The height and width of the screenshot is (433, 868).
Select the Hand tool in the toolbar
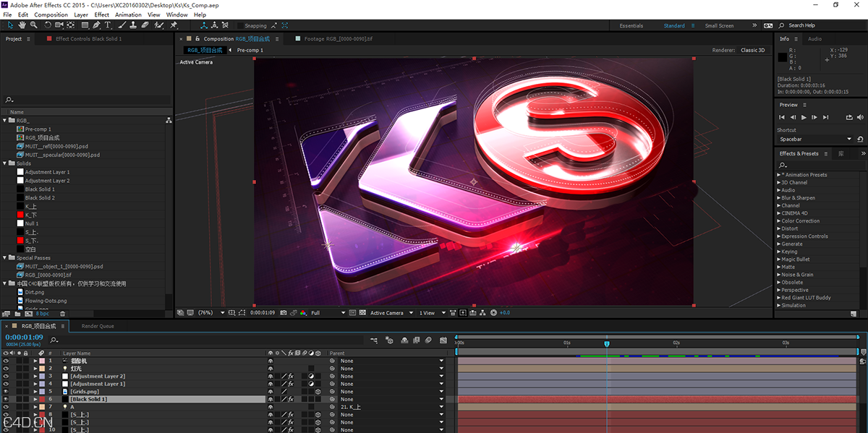click(x=22, y=25)
